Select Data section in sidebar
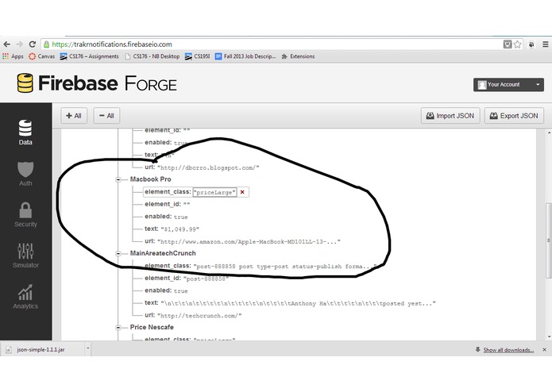The width and height of the screenshot is (552, 392). tap(25, 133)
